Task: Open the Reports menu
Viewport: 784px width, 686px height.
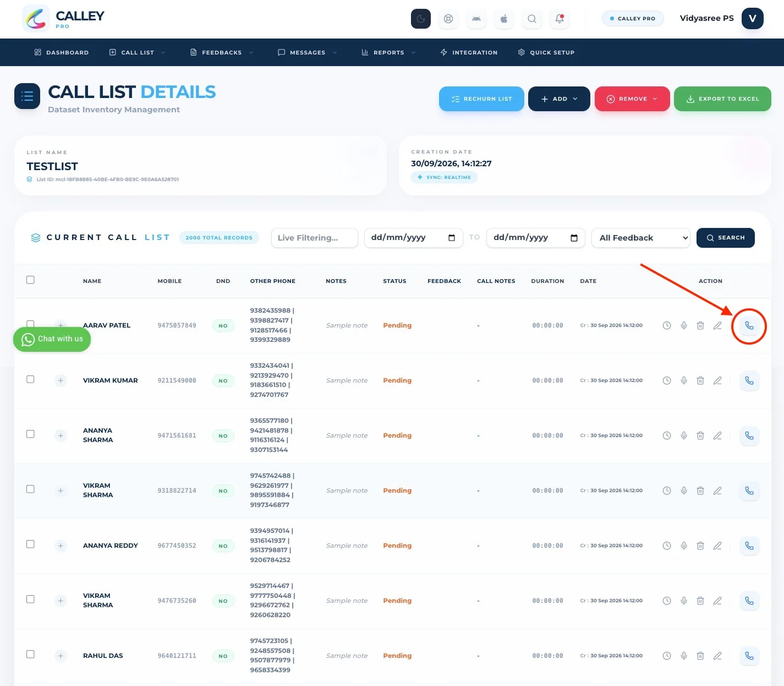Action: click(388, 52)
